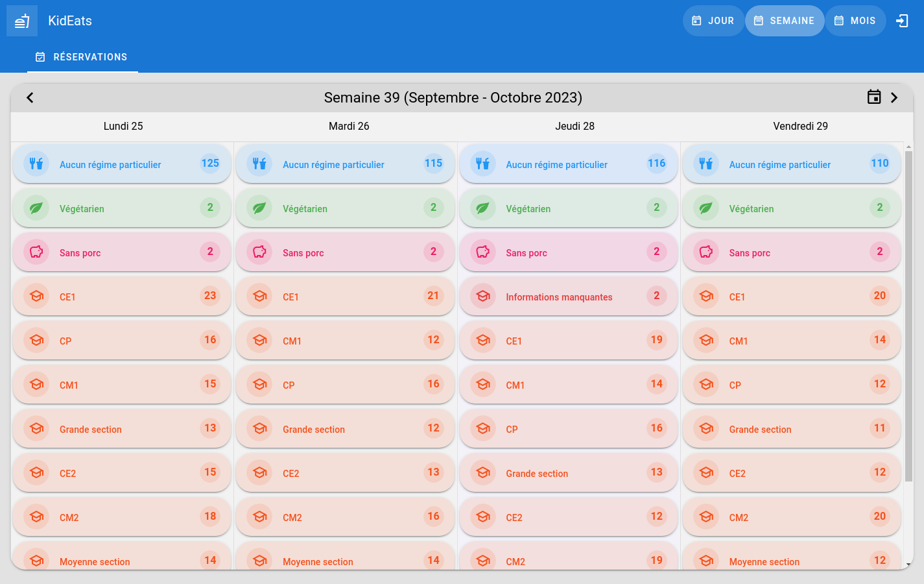Click the Vendredi 29 column header
The image size is (924, 584).
(x=800, y=126)
